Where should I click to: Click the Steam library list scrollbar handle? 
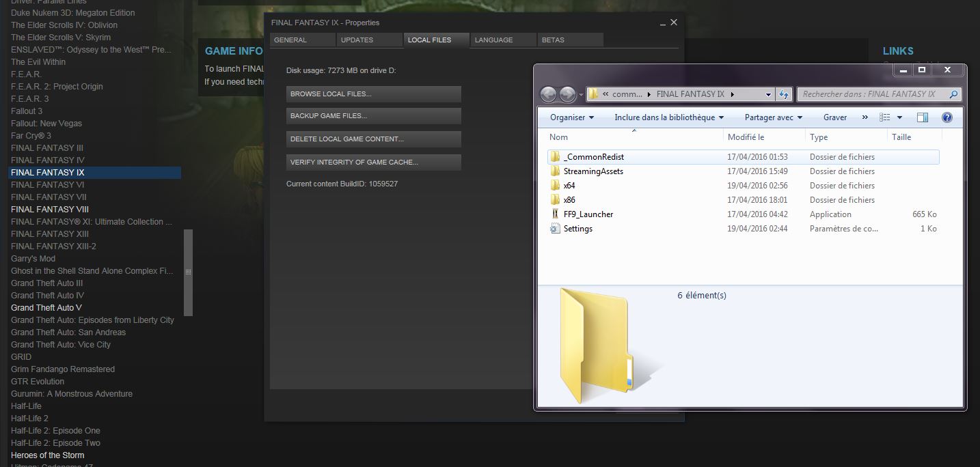click(189, 272)
